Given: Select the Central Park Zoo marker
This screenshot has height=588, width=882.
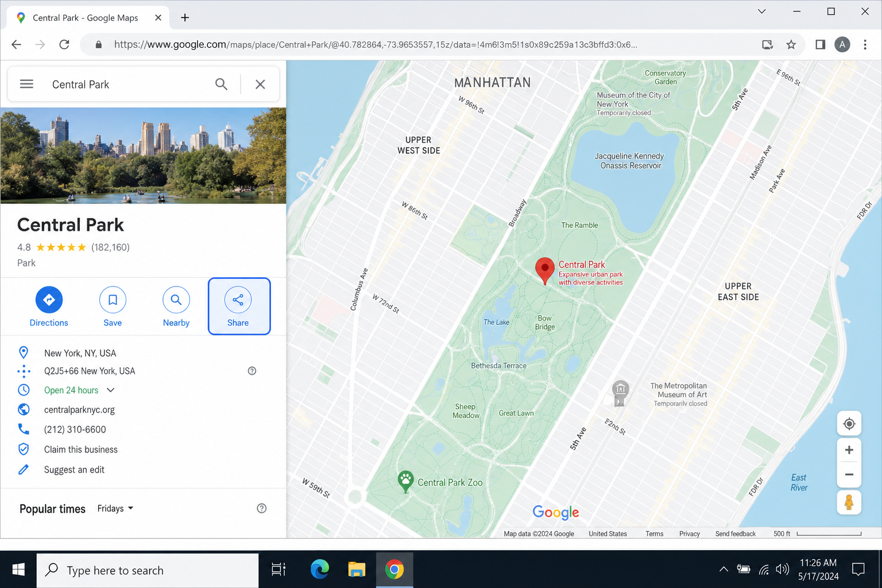Looking at the screenshot, I should point(405,482).
